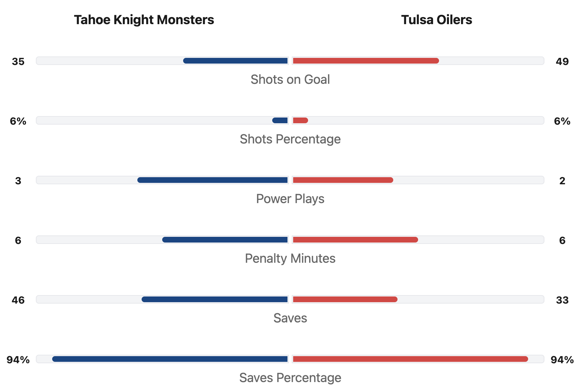Click the red Saves Percentage bar

pos(410,359)
